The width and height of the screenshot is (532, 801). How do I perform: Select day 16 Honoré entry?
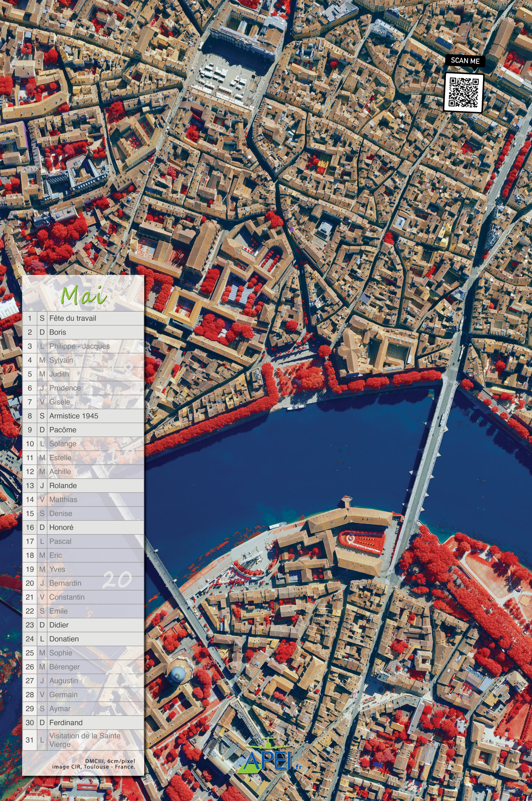(x=83, y=527)
